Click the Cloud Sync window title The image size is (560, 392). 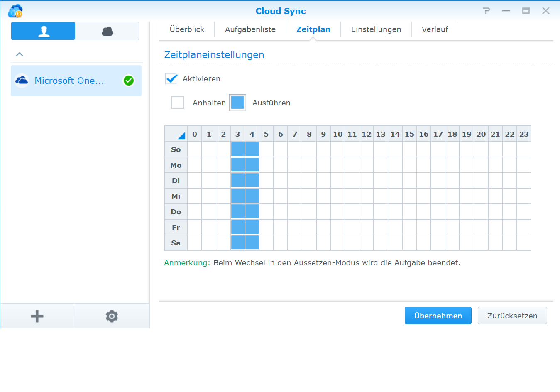[281, 11]
